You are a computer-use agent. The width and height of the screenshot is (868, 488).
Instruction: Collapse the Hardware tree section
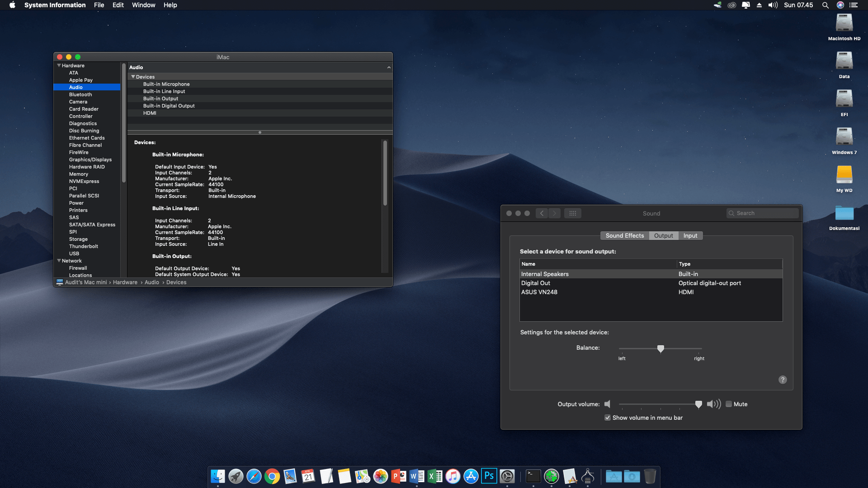pos(59,66)
